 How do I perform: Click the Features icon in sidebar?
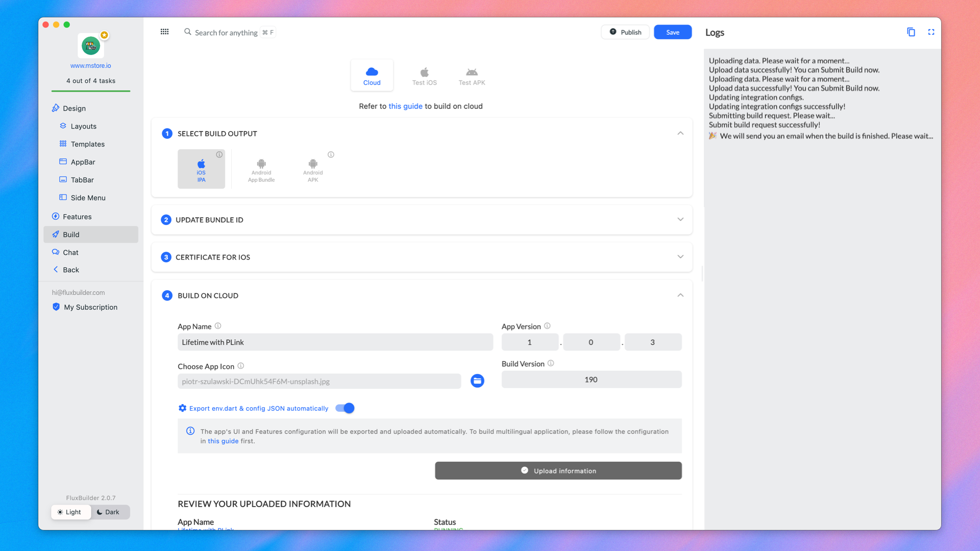[55, 216]
